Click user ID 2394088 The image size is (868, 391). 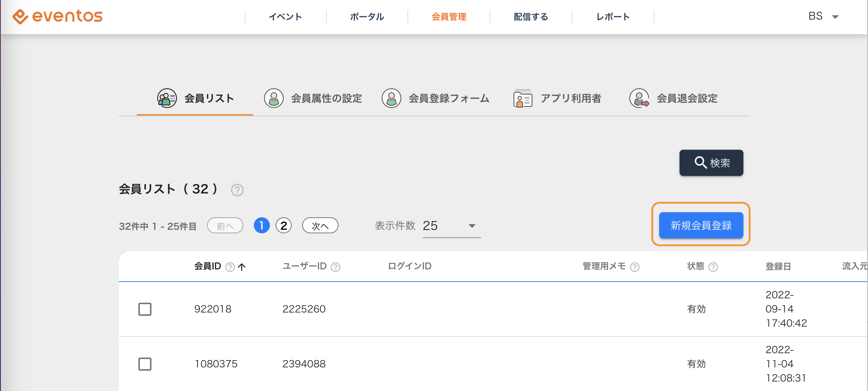pyautogui.click(x=304, y=364)
